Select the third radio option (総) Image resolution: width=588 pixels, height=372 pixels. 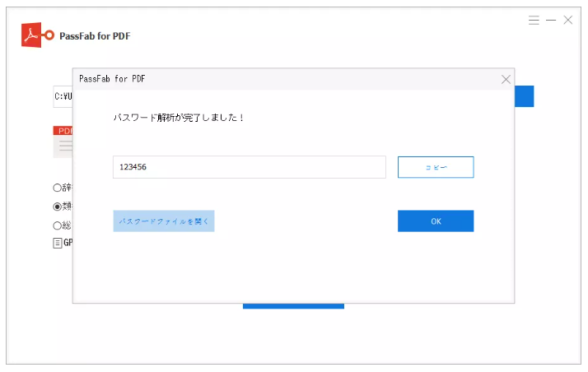coord(58,226)
